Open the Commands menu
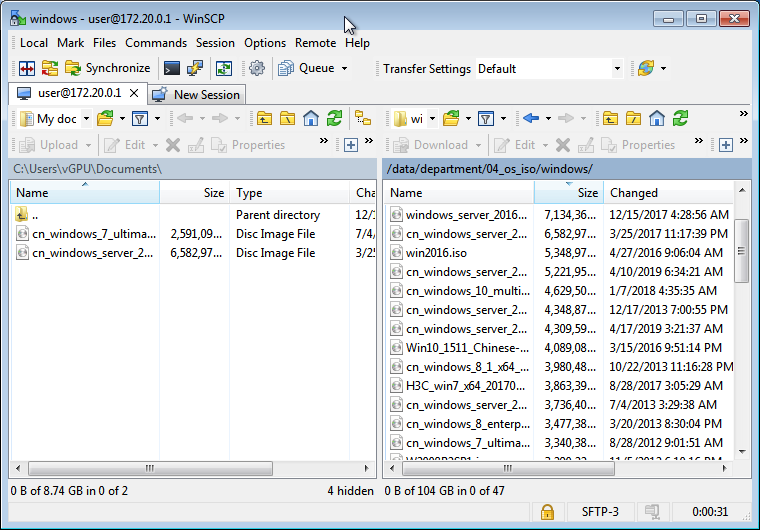Viewport: 760px width, 530px height. point(156,43)
